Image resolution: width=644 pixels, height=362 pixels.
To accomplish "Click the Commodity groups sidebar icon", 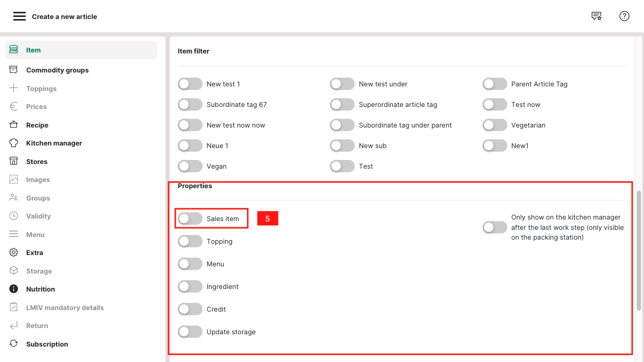I will tap(14, 70).
